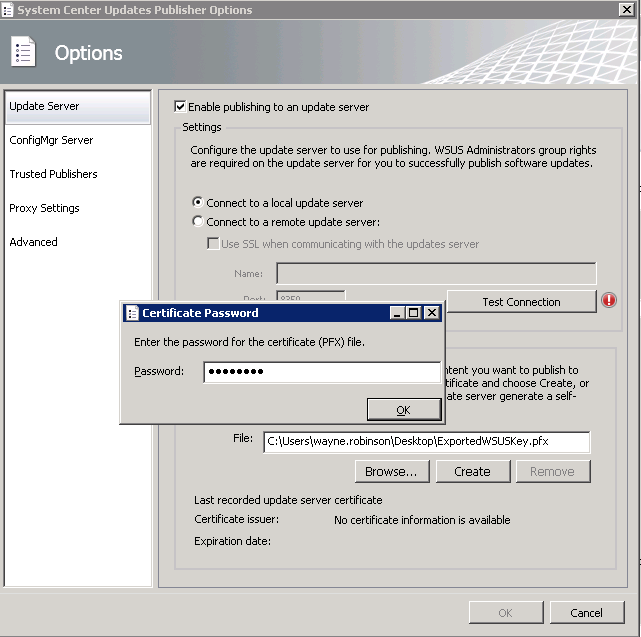
Task: Click 'Enter the password for the certificate' text
Action: (249, 342)
